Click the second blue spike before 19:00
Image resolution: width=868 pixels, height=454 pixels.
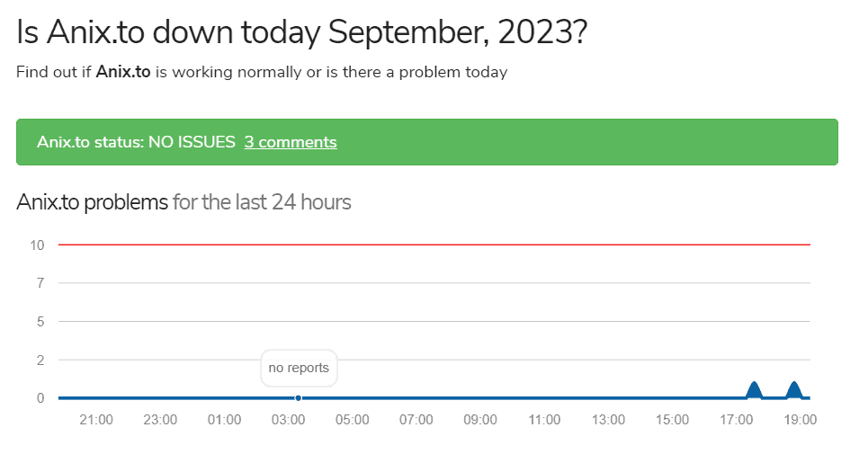tap(794, 390)
